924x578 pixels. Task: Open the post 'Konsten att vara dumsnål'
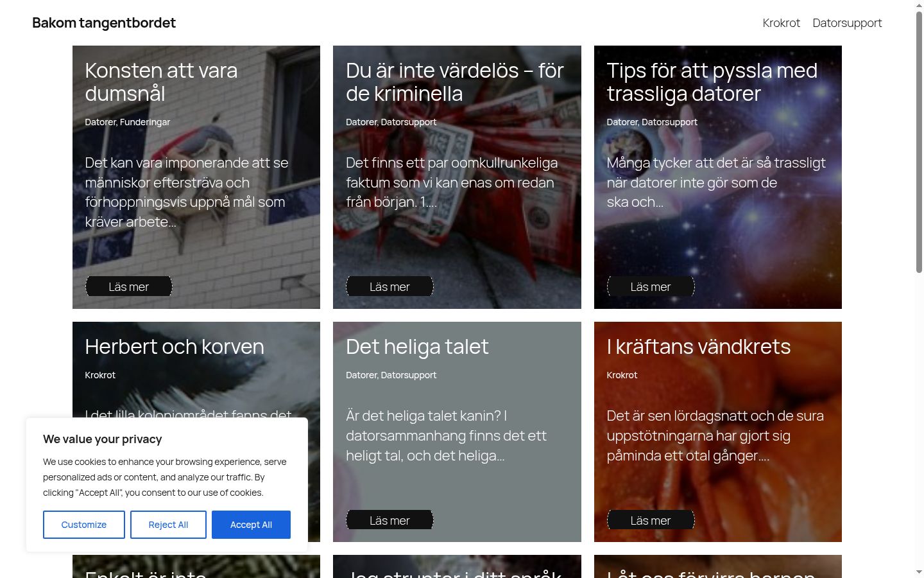tap(161, 82)
